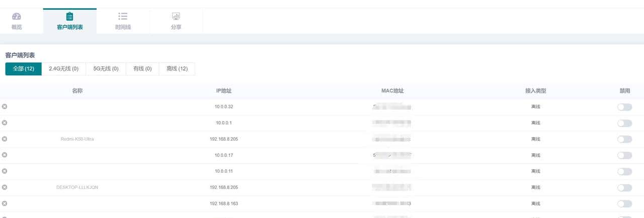Click delete icon for Redmi-K50-Ultra row
Viewport: 644px width, 218px height.
pos(5,139)
